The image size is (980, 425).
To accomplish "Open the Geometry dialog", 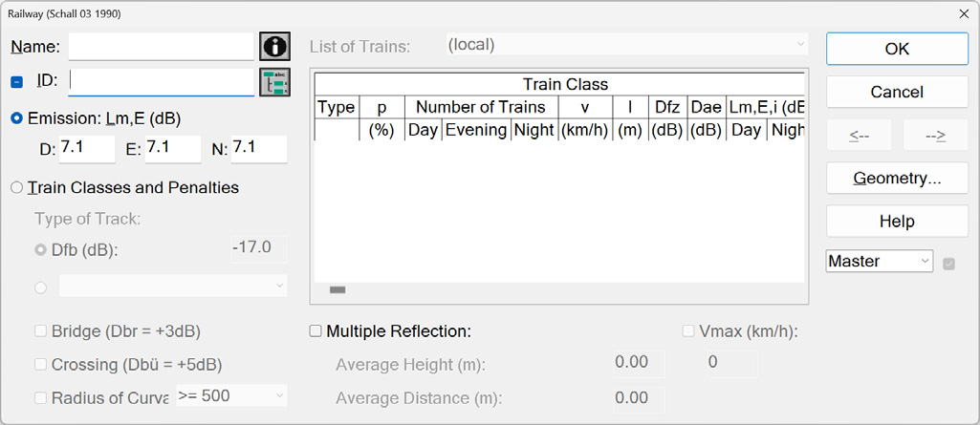I will tap(897, 178).
